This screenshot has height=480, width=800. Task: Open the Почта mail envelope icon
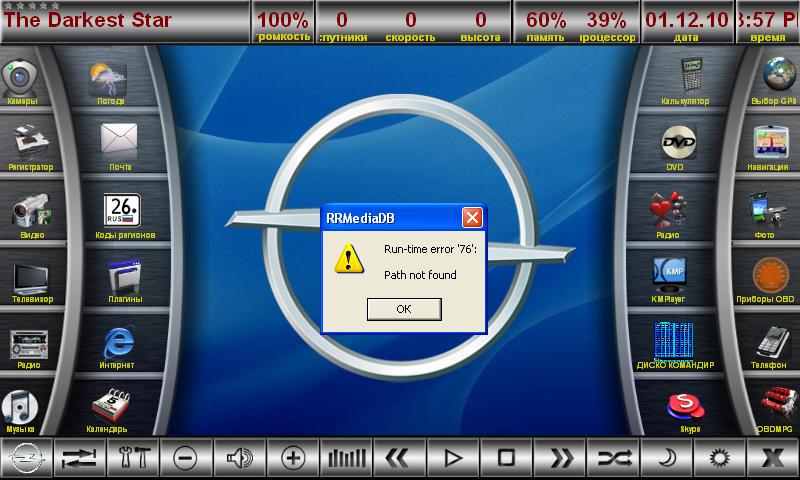[x=119, y=139]
